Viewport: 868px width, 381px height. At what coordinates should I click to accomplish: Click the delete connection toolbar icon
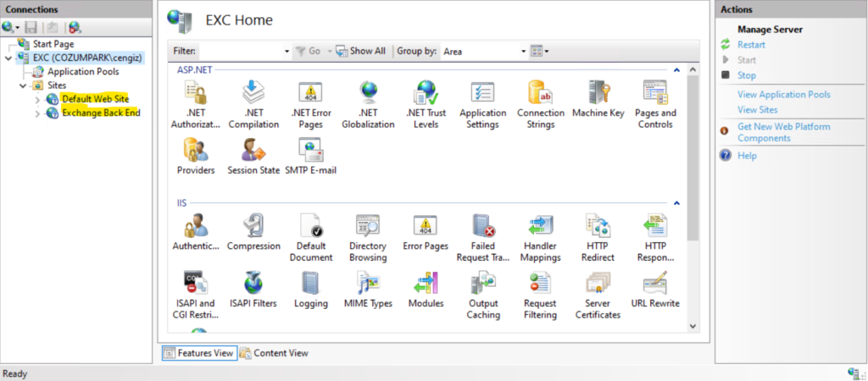point(75,27)
